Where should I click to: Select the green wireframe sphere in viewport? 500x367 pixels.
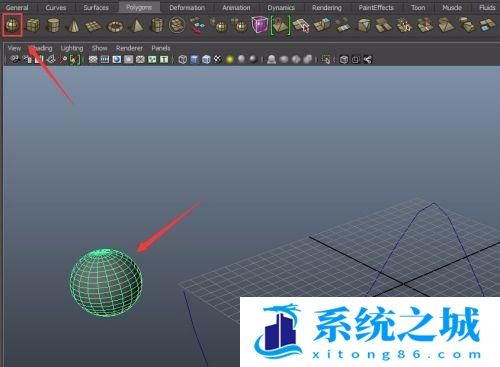coord(106,282)
